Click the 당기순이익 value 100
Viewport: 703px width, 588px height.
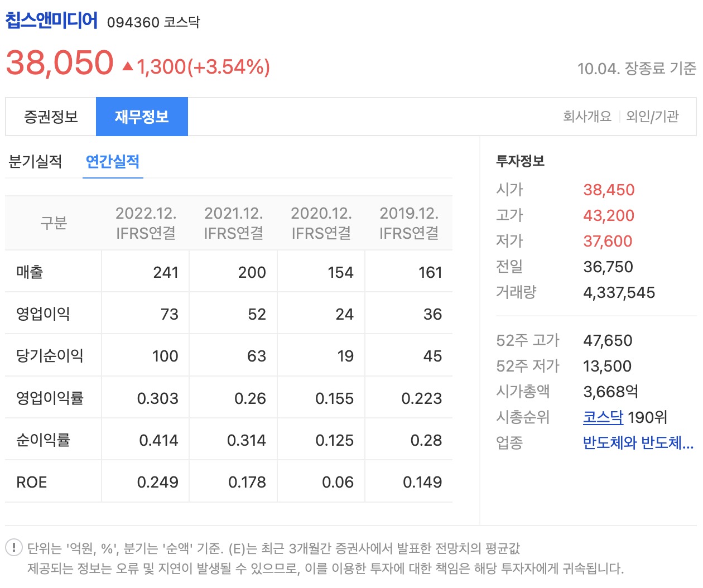coord(165,356)
